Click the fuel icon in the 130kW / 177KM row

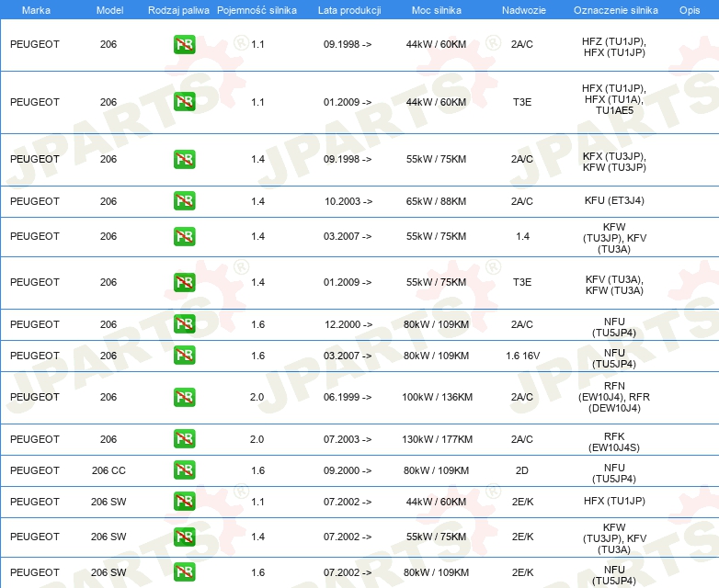click(x=184, y=438)
